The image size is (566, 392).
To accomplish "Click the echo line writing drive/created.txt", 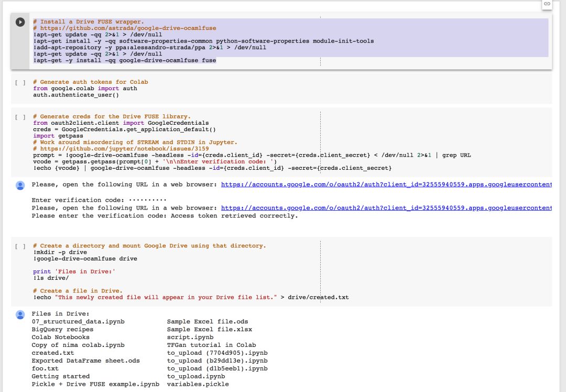I will (191, 298).
